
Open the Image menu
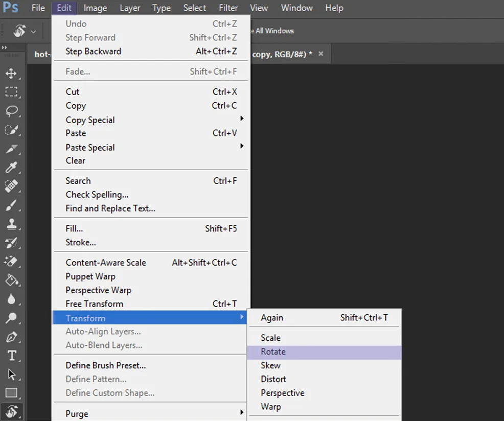tap(95, 8)
